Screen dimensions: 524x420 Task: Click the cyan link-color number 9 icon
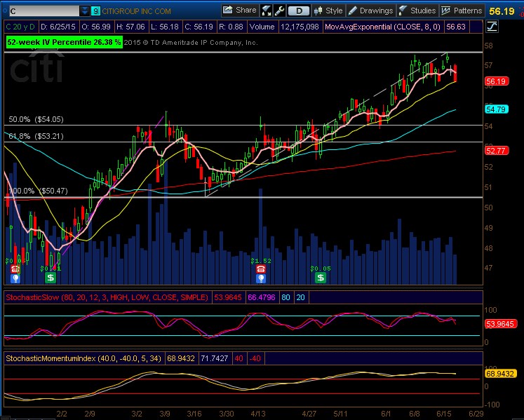tap(95, 11)
